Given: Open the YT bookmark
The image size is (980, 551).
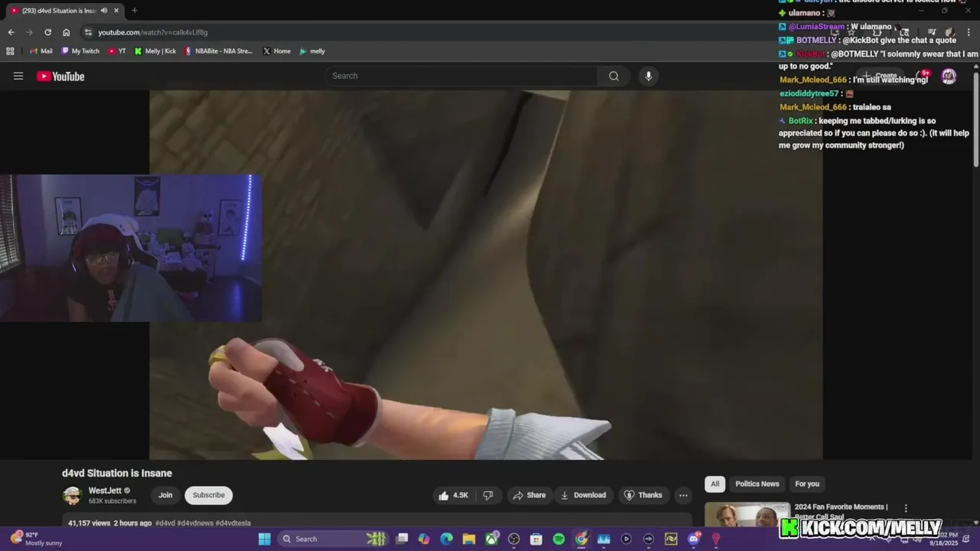Looking at the screenshot, I should click(116, 51).
